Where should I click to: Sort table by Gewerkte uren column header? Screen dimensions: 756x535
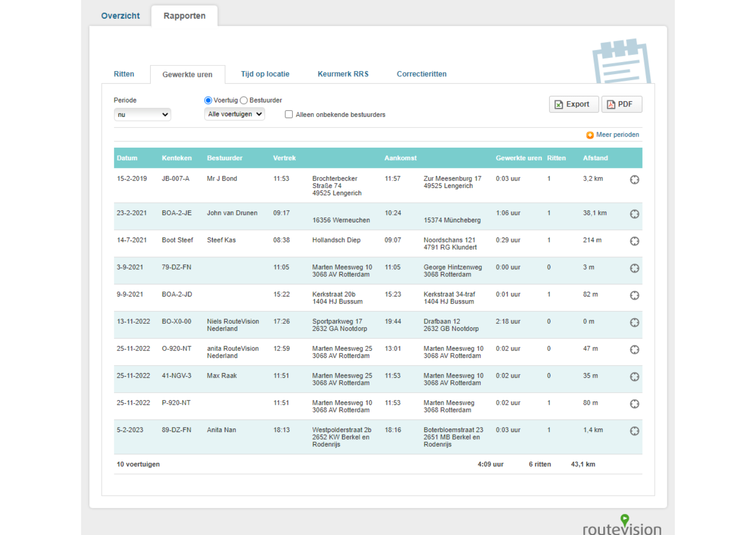tap(518, 158)
